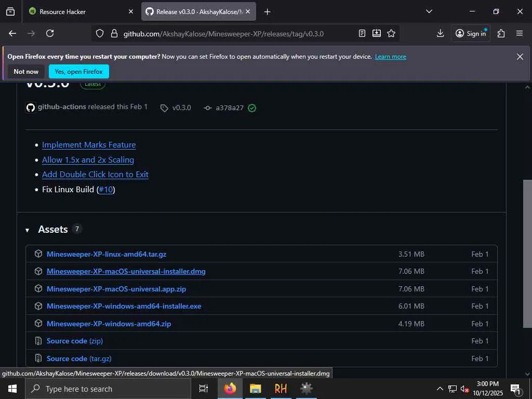532x399 pixels.
Task: Click Firefox taskbar icon
Action: pyautogui.click(x=230, y=389)
